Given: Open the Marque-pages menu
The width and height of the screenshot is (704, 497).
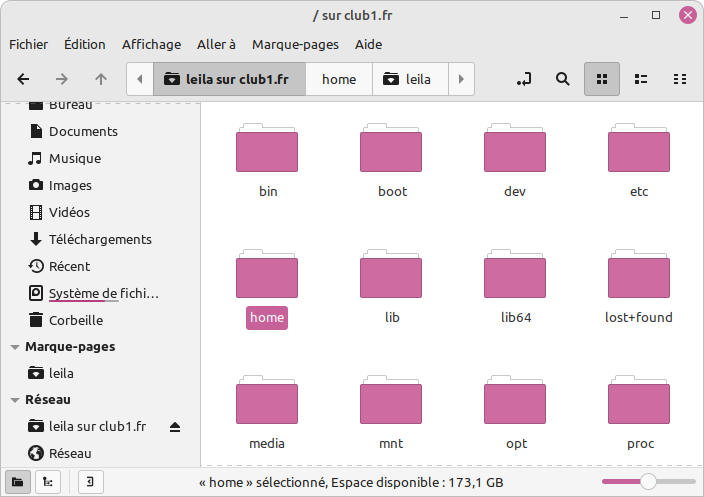Looking at the screenshot, I should [295, 44].
